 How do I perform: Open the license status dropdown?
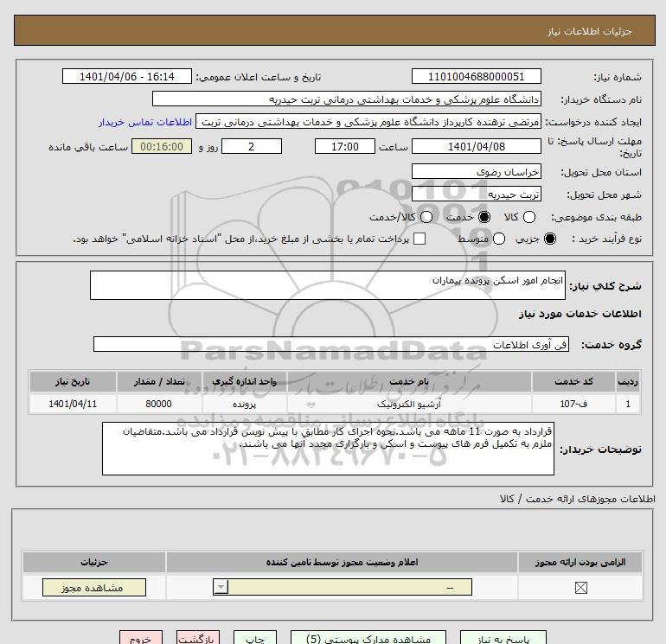coord(343,588)
